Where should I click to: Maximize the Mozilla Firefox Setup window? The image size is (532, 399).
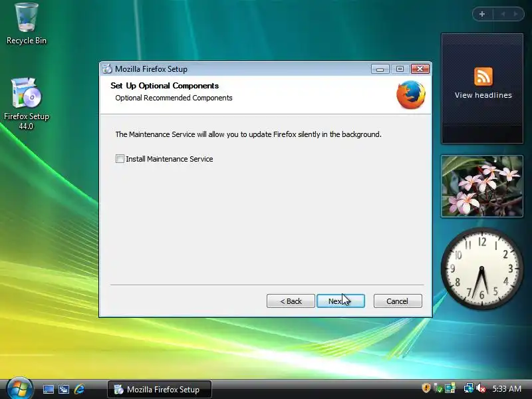[400, 69]
